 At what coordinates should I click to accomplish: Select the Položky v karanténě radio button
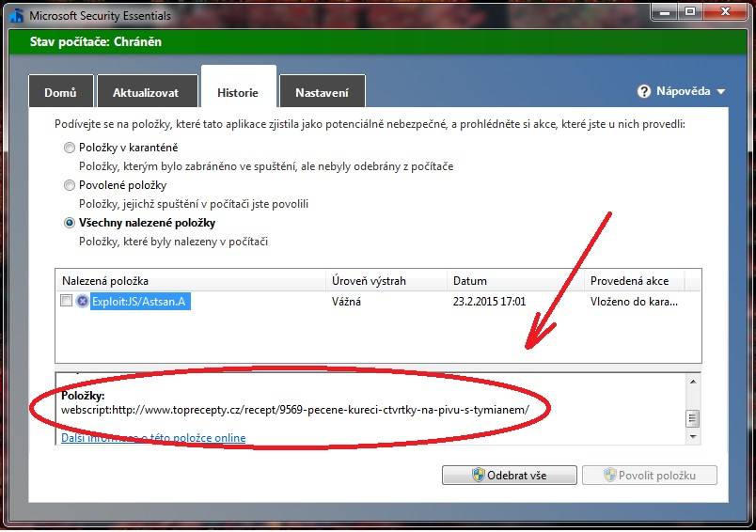click(x=70, y=148)
